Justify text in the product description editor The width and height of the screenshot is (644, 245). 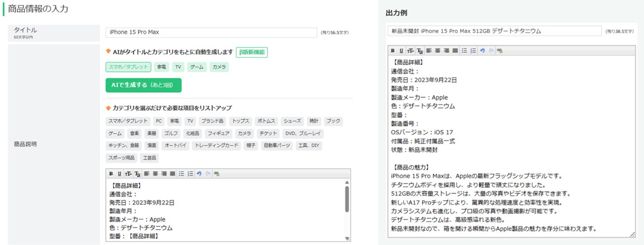tap(172, 174)
